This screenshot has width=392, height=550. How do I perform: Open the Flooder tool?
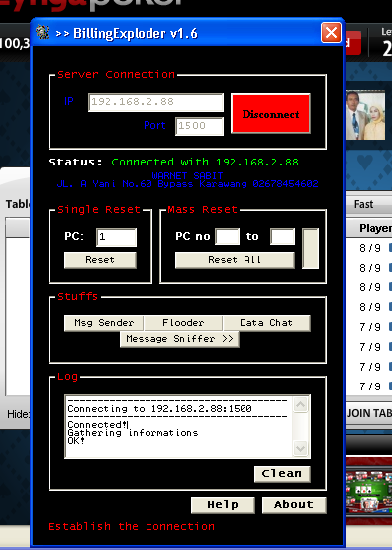coord(183,323)
